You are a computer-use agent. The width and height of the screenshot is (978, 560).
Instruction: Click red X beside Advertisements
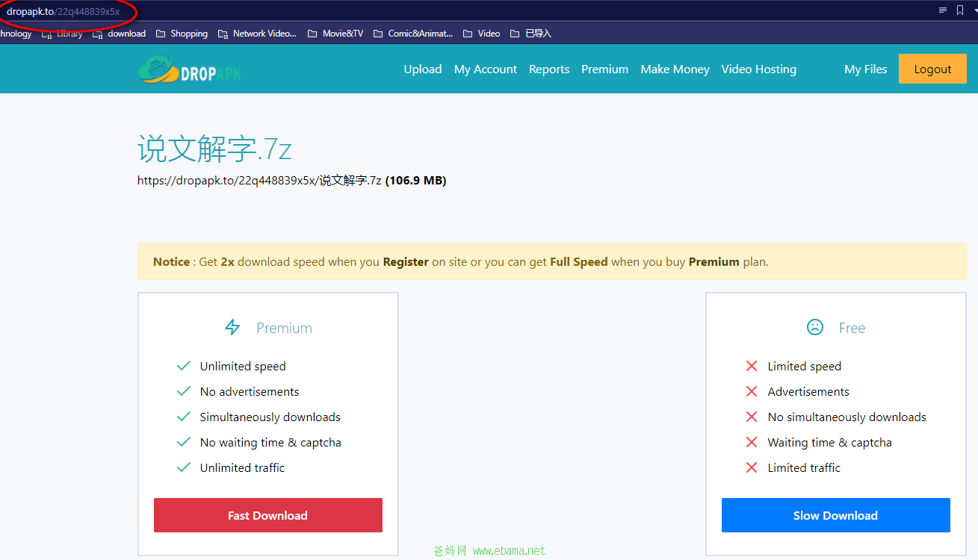tap(752, 391)
